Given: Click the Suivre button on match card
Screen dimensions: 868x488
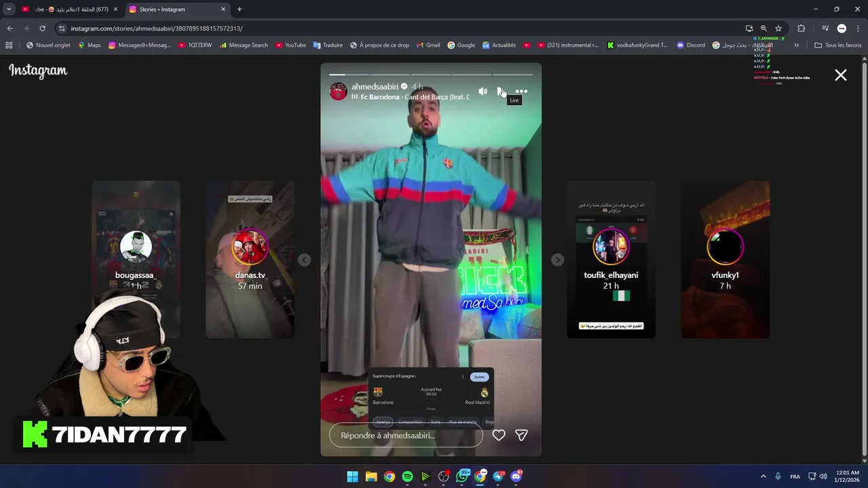Looking at the screenshot, I should coord(479,377).
